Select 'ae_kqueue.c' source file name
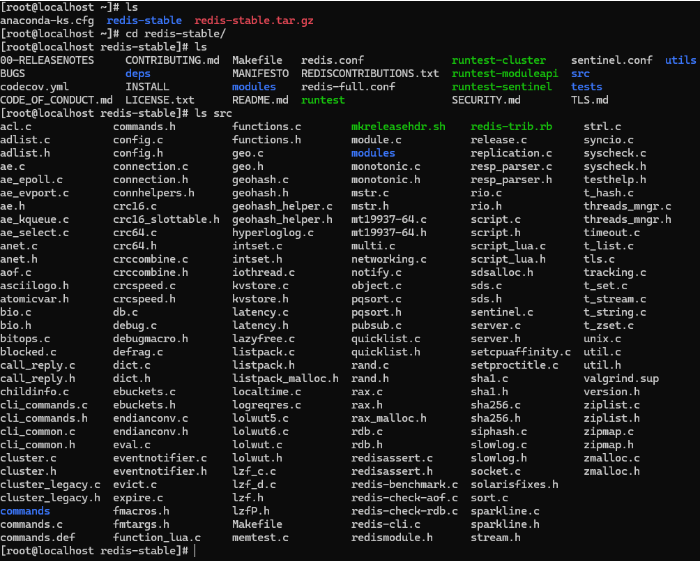The image size is (700, 561). point(34,220)
